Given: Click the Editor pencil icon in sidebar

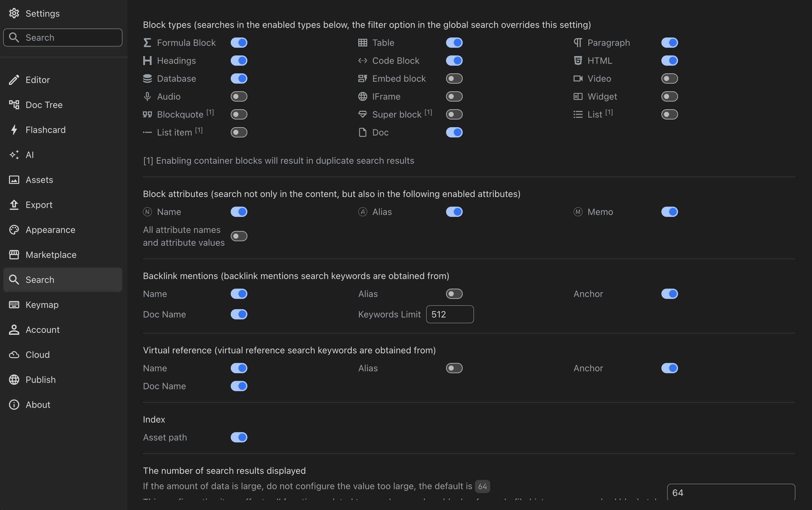Looking at the screenshot, I should pyautogui.click(x=14, y=80).
